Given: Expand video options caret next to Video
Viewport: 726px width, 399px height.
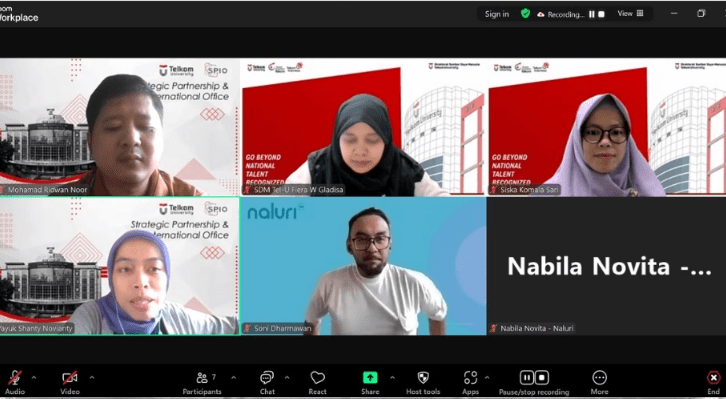Looking at the screenshot, I should pyautogui.click(x=92, y=378).
